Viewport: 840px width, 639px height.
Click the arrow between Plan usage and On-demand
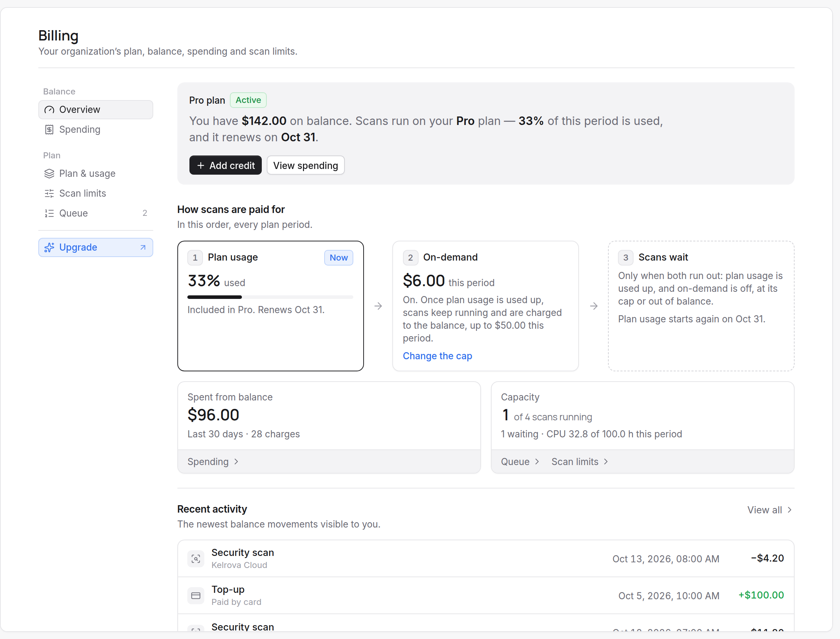tap(378, 306)
